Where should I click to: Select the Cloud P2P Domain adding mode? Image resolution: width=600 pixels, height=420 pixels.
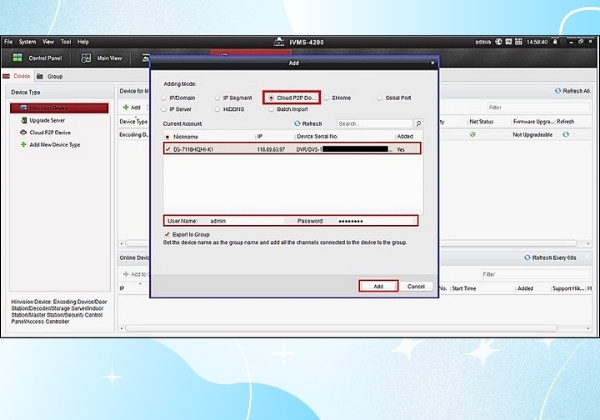(x=271, y=98)
